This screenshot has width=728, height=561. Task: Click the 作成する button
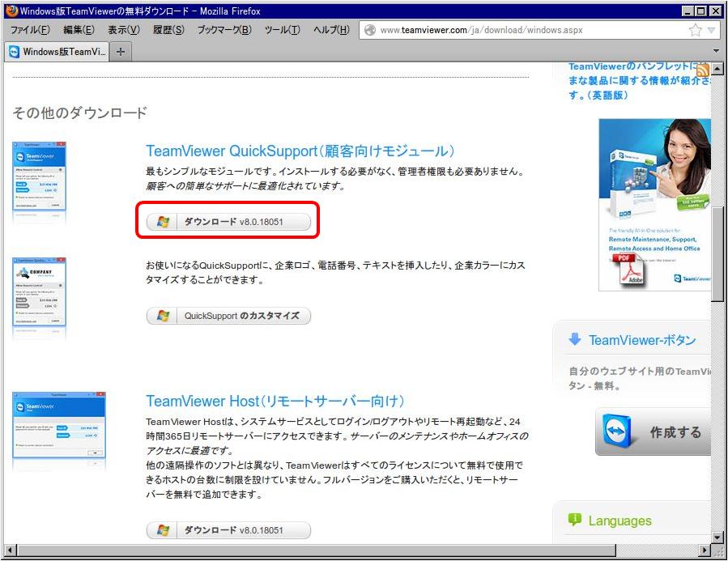tap(653, 431)
